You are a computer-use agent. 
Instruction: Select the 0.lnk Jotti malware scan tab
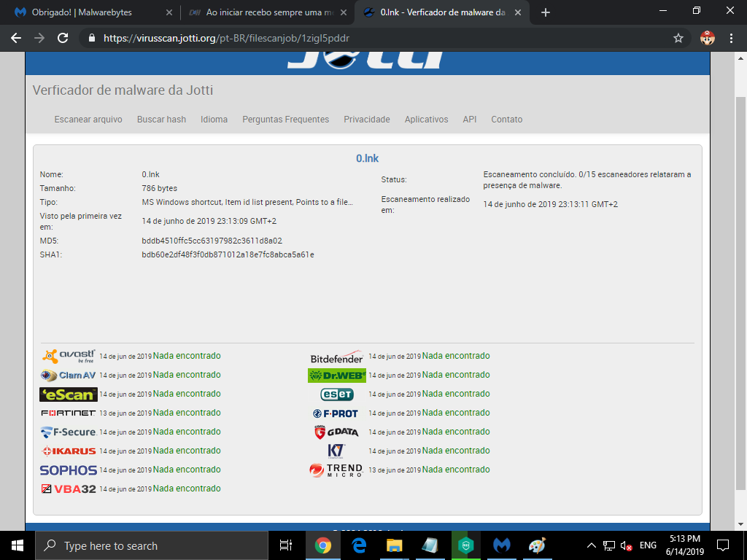442,12
